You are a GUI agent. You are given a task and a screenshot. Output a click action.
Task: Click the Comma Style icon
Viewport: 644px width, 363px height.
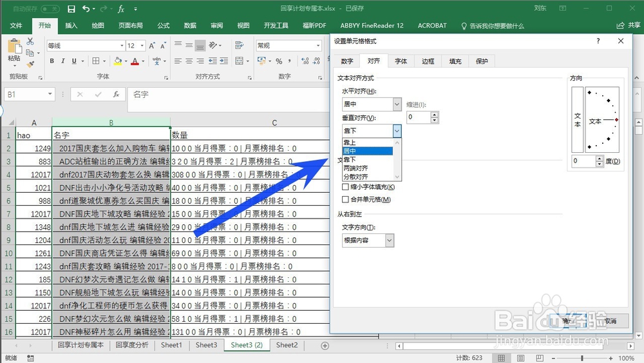click(290, 61)
